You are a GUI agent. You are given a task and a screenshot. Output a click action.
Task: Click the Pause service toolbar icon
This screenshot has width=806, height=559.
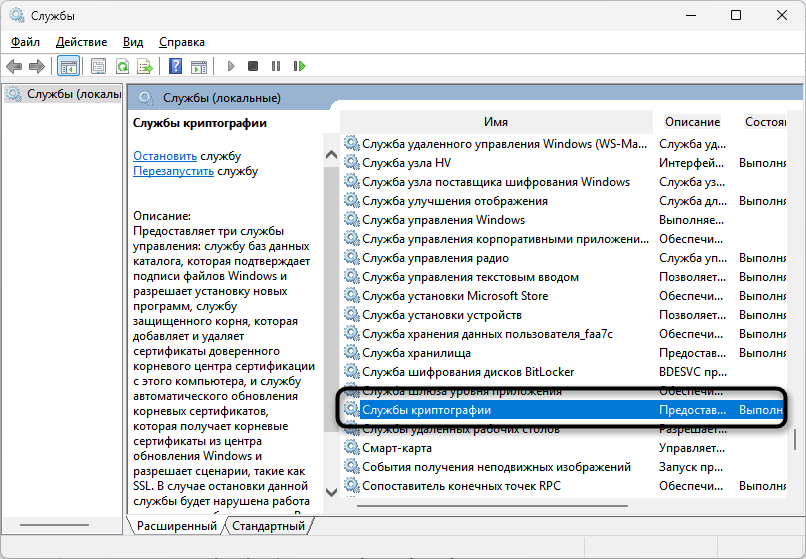276,66
